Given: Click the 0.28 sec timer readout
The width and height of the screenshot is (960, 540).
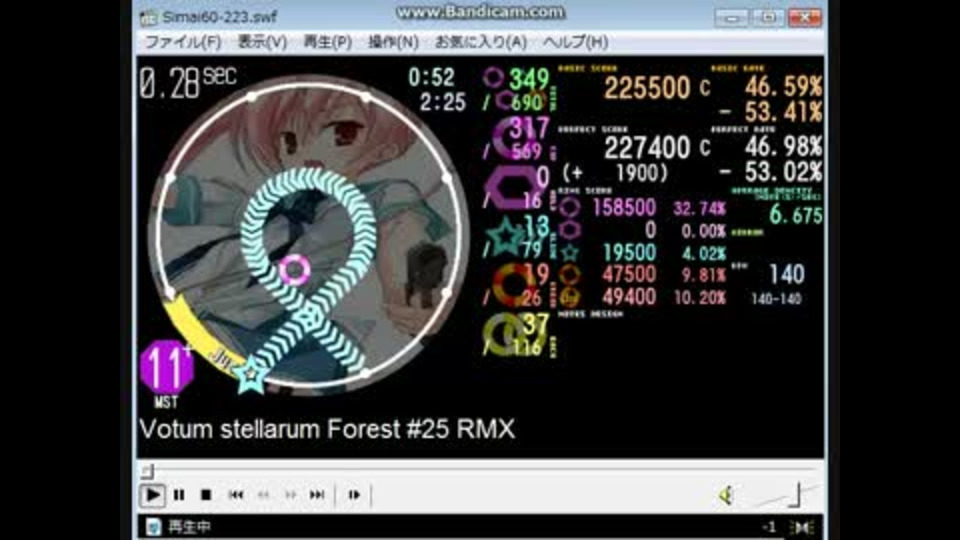Looking at the screenshot, I should (188, 83).
